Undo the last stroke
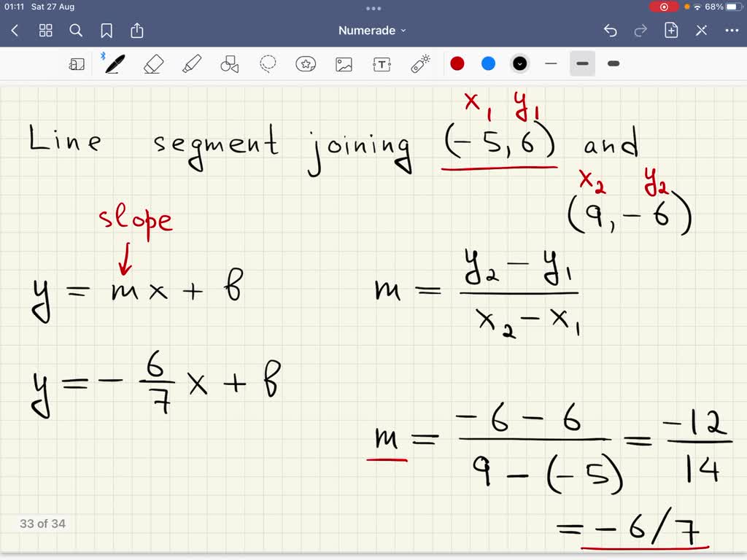Viewport: 747px width, 560px height. tap(611, 30)
